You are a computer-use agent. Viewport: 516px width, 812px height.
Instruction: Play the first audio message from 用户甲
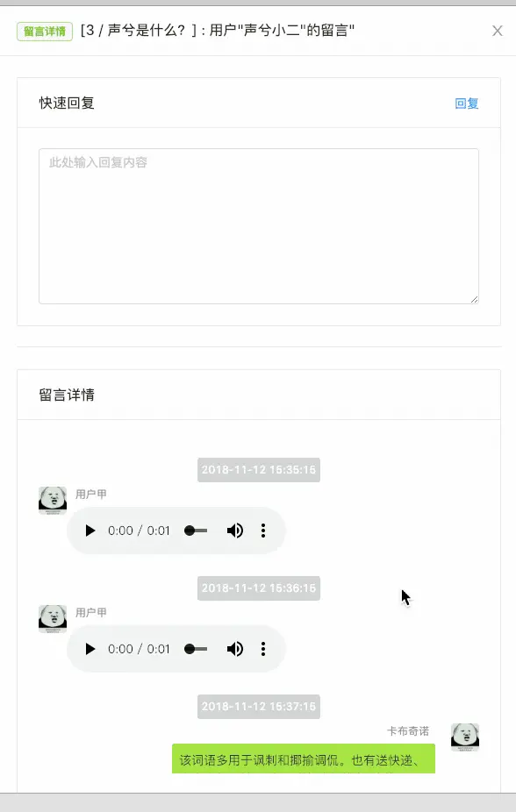(90, 531)
